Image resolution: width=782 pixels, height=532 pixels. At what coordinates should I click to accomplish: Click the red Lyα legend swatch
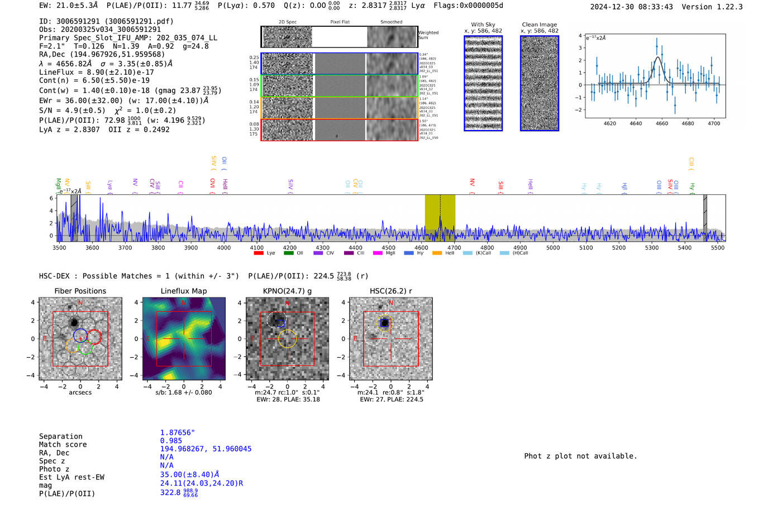tap(258, 253)
